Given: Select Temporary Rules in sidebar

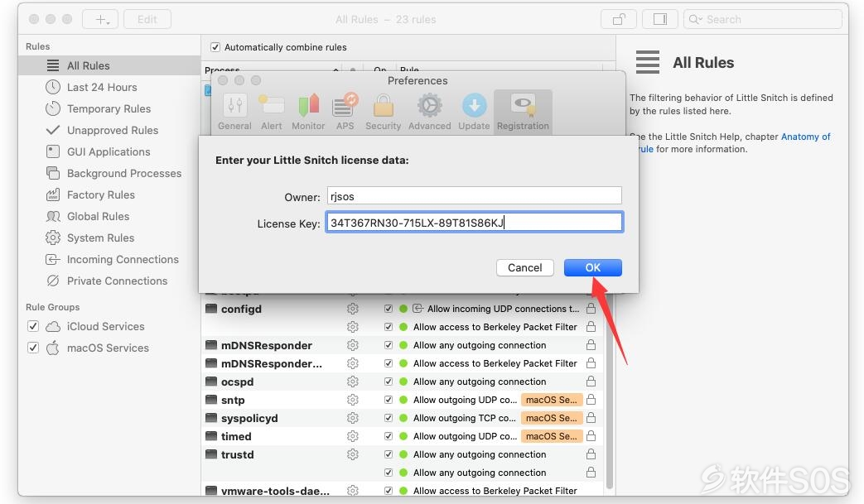Looking at the screenshot, I should pyautogui.click(x=109, y=108).
